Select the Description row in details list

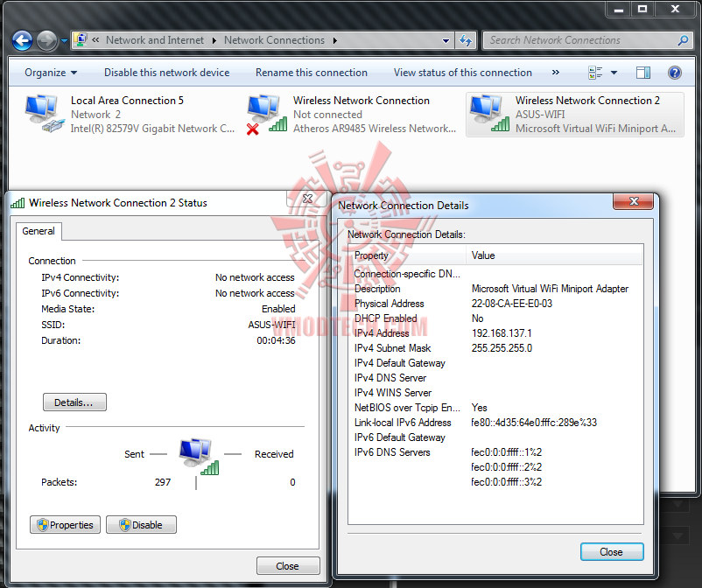click(495, 289)
